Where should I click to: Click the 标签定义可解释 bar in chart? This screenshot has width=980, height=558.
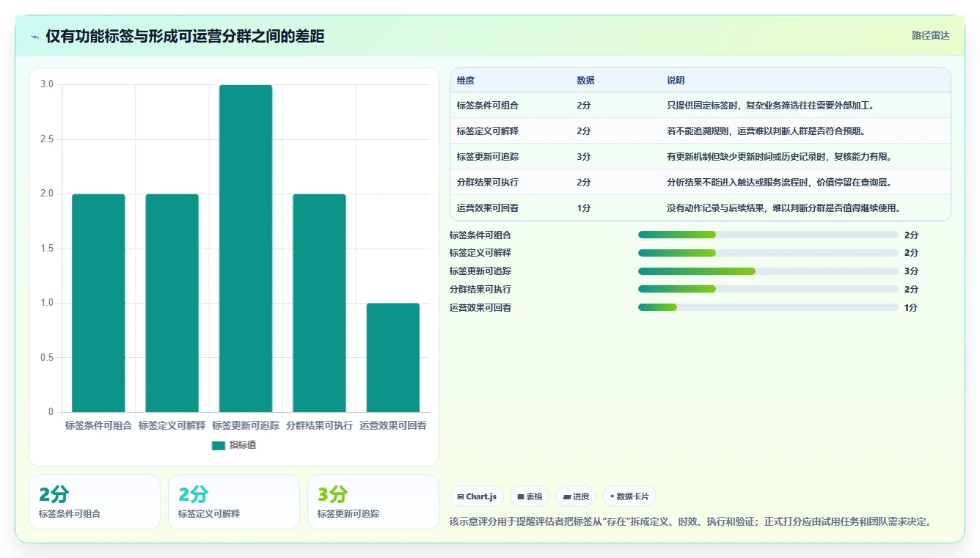tap(172, 303)
